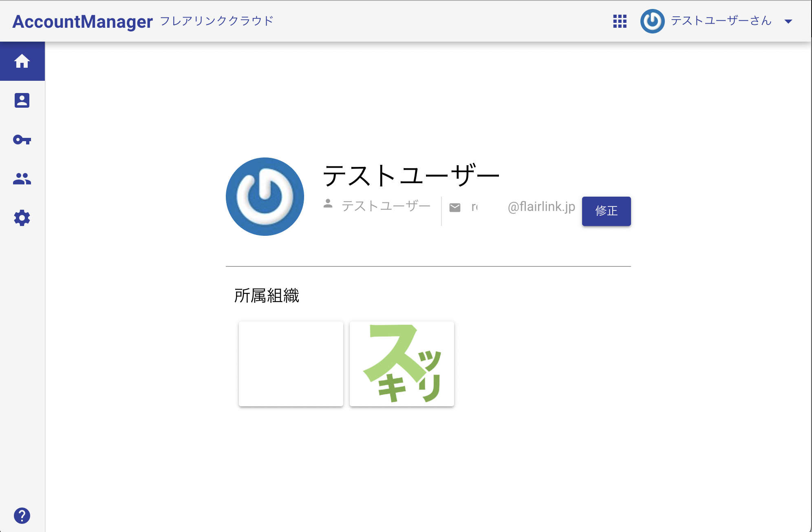Open the app launcher grid icon

pos(620,21)
